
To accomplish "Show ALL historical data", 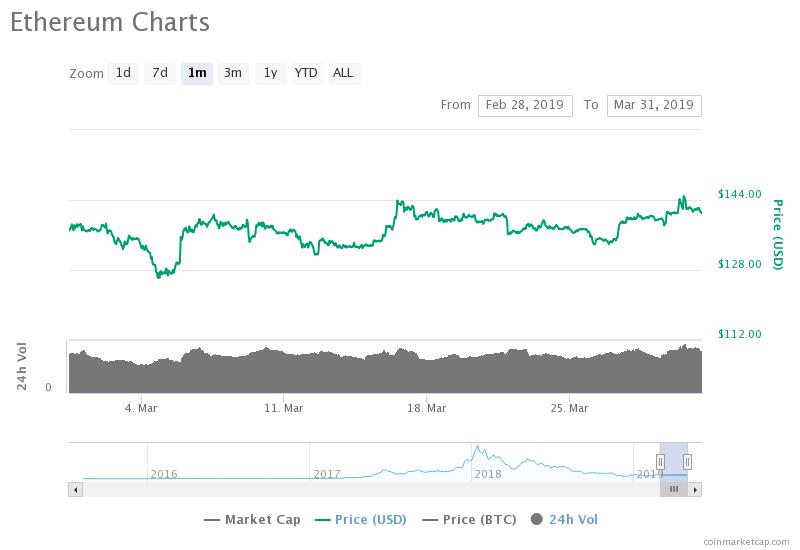I will pos(343,73).
